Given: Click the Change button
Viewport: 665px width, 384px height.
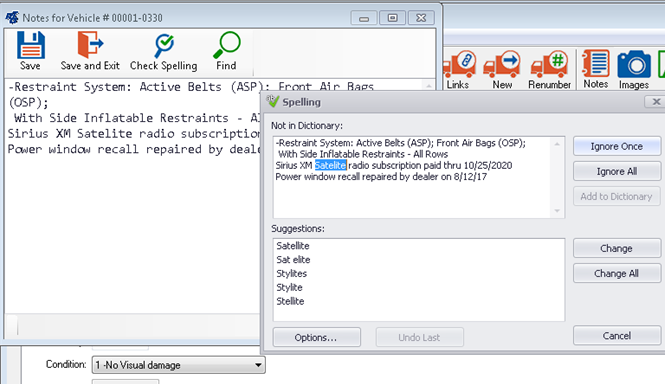Looking at the screenshot, I should click(x=617, y=248).
